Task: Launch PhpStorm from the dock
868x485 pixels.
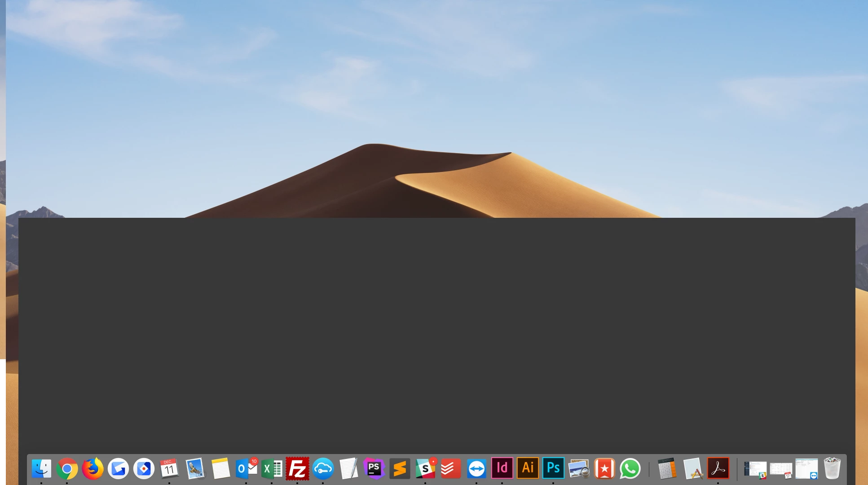Action: point(374,469)
